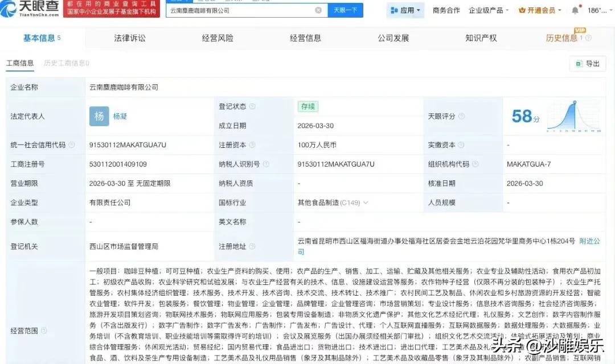
Task: Click registration number 530112001409109
Action: coord(118,164)
